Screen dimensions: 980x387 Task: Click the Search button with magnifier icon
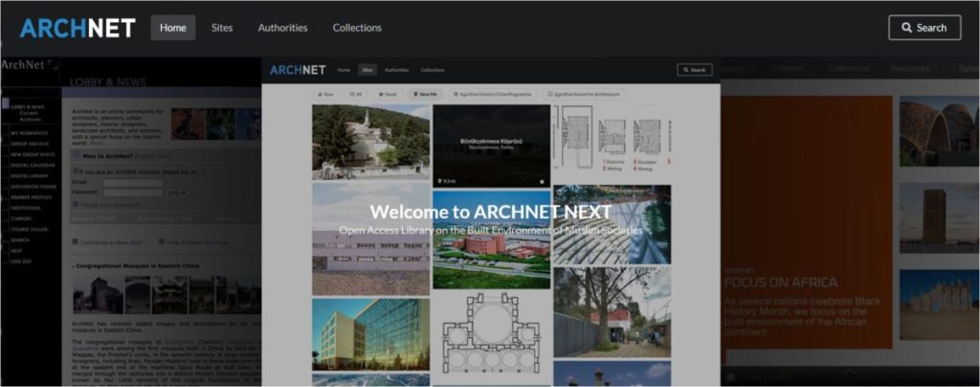click(x=924, y=28)
